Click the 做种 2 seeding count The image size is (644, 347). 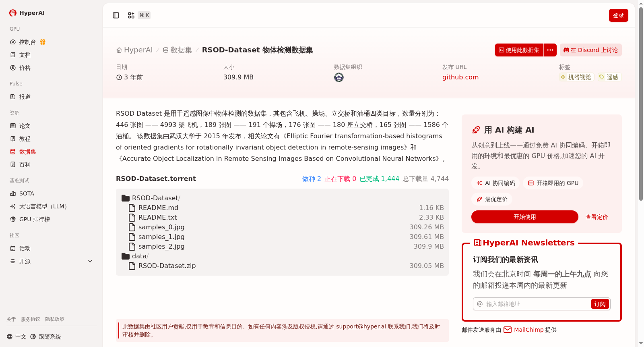pyautogui.click(x=312, y=179)
